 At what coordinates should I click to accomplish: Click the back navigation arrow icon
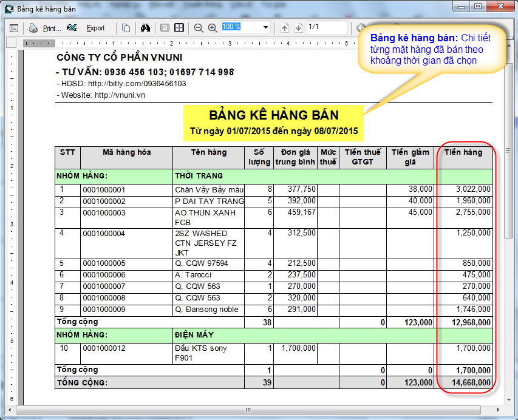pyautogui.click(x=361, y=28)
